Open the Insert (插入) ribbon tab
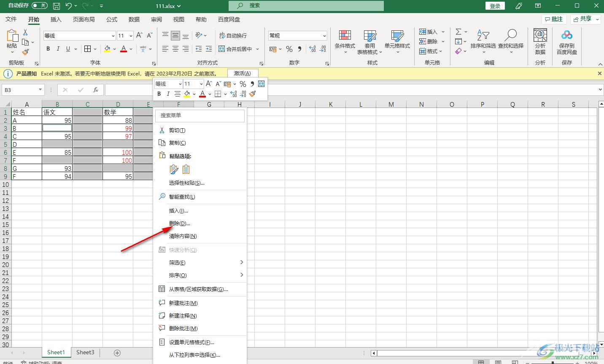This screenshot has height=364, width=604. (x=56, y=19)
